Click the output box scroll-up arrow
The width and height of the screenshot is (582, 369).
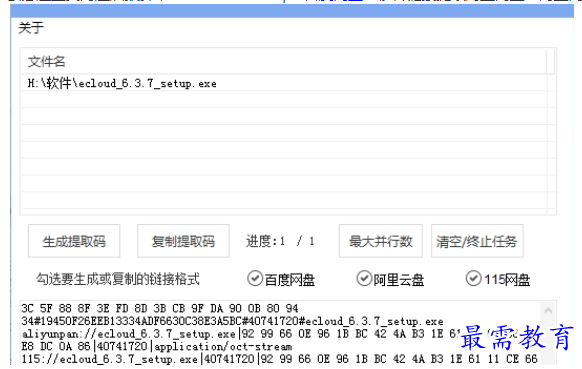549,311
